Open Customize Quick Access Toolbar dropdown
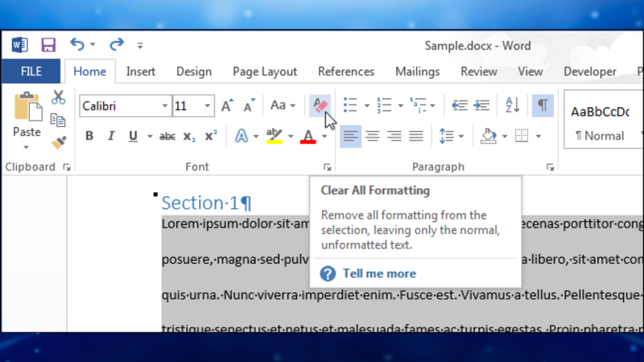Image resolution: width=644 pixels, height=362 pixels. [140, 45]
